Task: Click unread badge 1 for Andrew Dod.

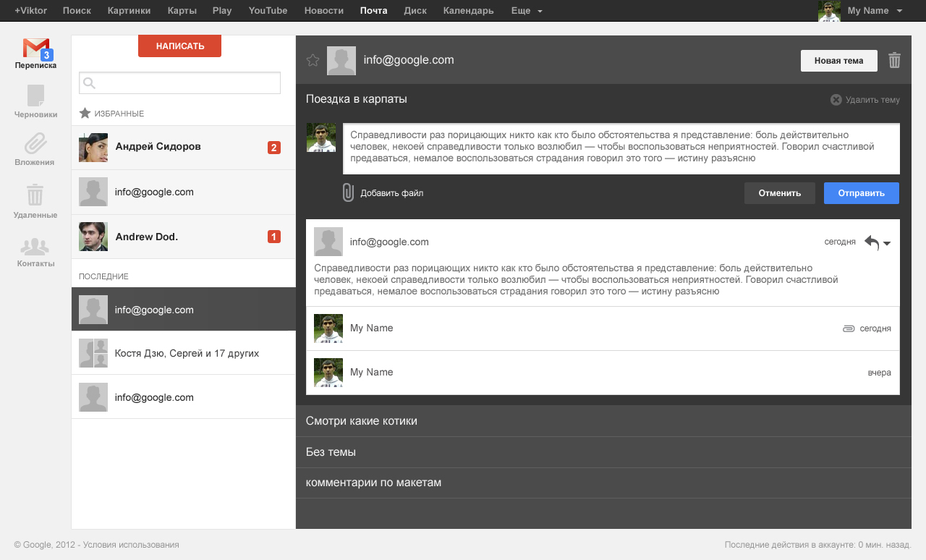Action: point(274,237)
